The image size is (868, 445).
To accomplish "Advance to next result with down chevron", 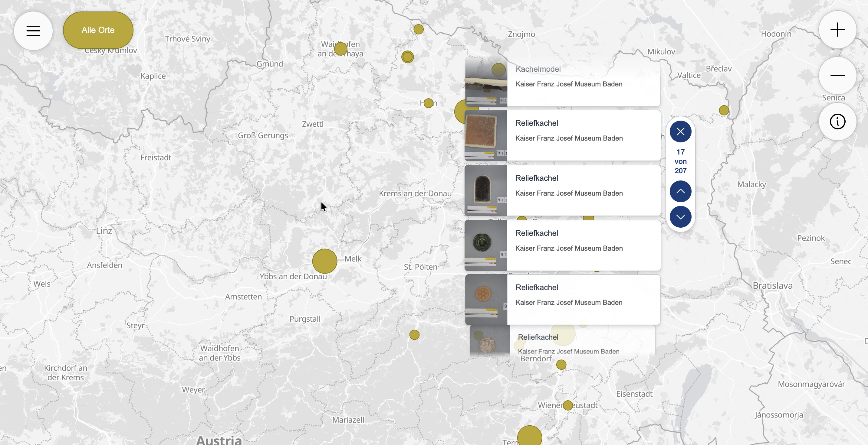I will tap(680, 216).
